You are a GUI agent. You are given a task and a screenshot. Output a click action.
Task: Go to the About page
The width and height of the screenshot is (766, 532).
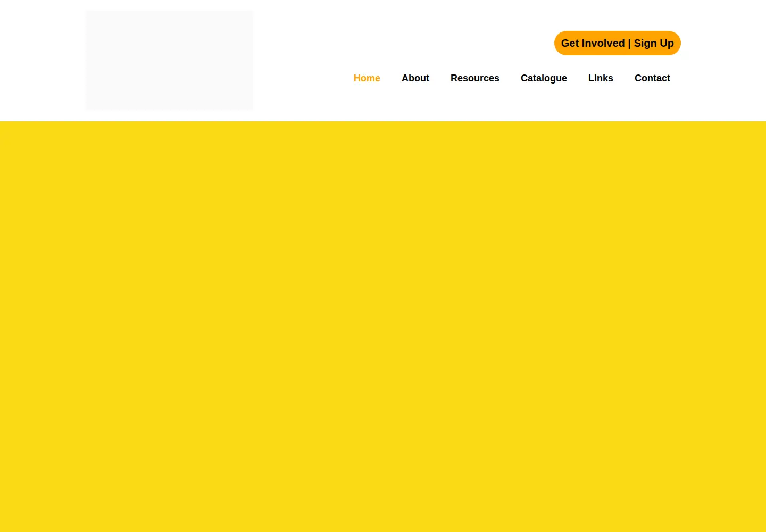[x=415, y=78]
